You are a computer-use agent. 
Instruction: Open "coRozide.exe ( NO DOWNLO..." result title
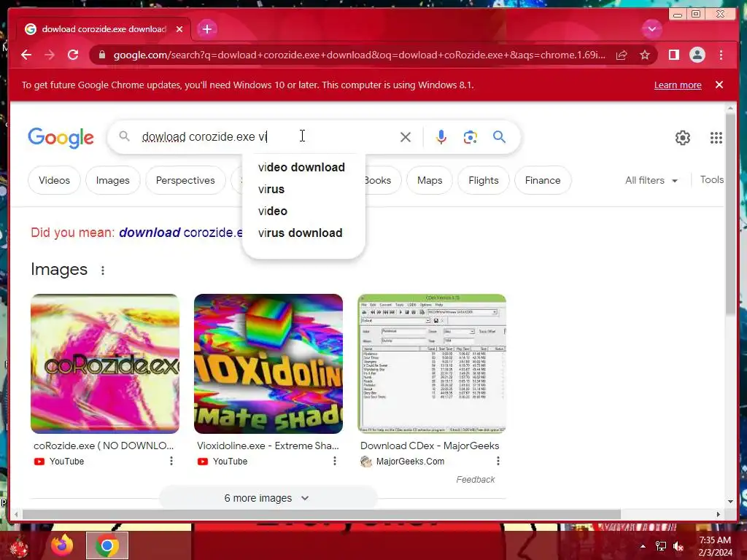pos(104,446)
